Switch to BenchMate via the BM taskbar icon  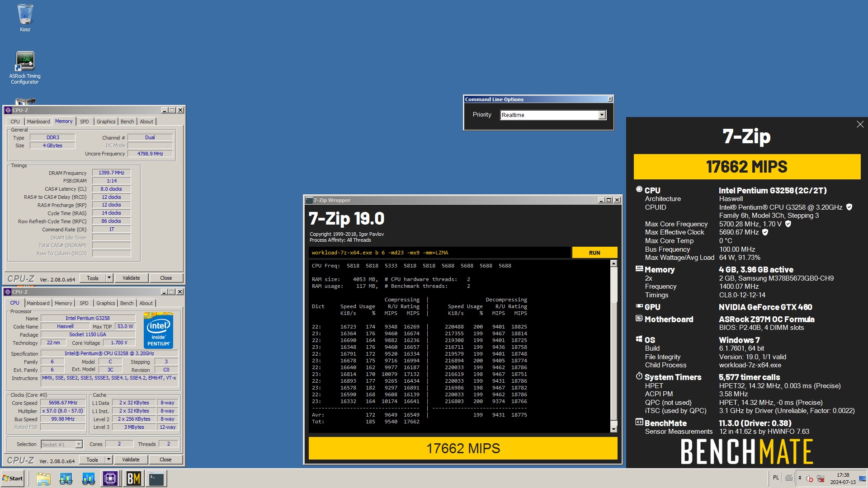pos(133,479)
